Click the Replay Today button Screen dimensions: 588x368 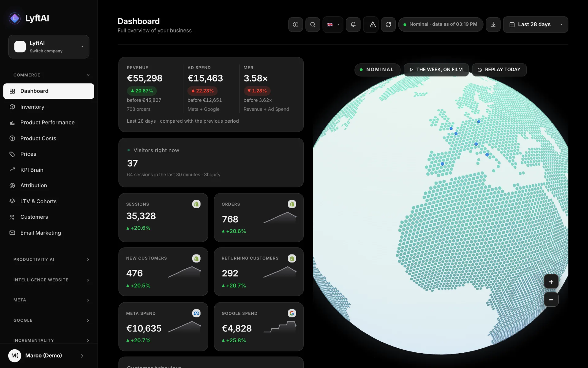click(x=499, y=70)
